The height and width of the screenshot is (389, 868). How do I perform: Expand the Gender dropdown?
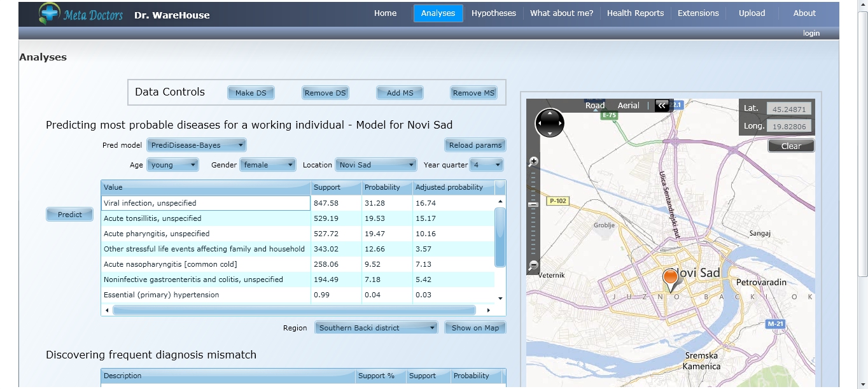pyautogui.click(x=268, y=165)
